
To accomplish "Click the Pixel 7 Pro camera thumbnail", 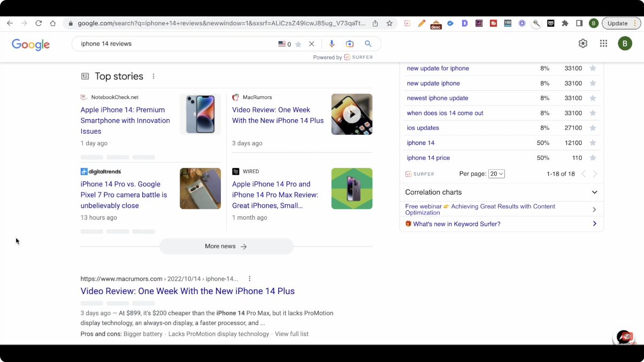I will (200, 188).
